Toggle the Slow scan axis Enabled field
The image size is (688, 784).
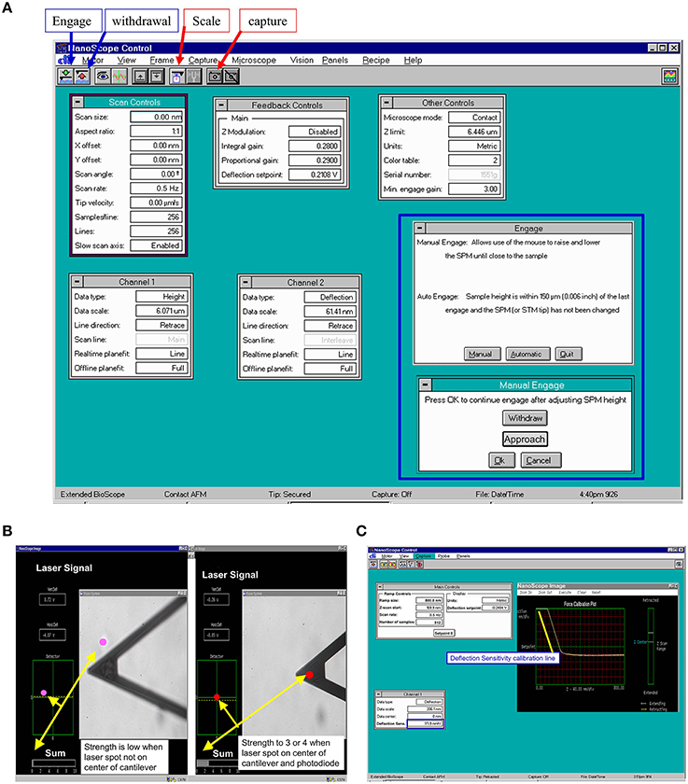coord(157,245)
